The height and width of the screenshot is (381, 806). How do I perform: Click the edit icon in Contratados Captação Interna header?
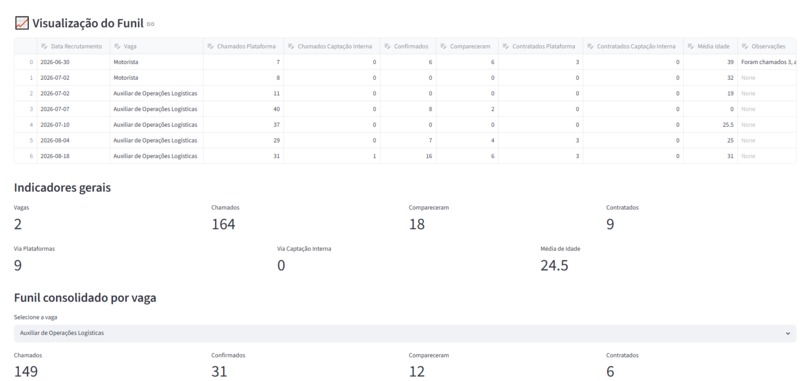pos(590,46)
